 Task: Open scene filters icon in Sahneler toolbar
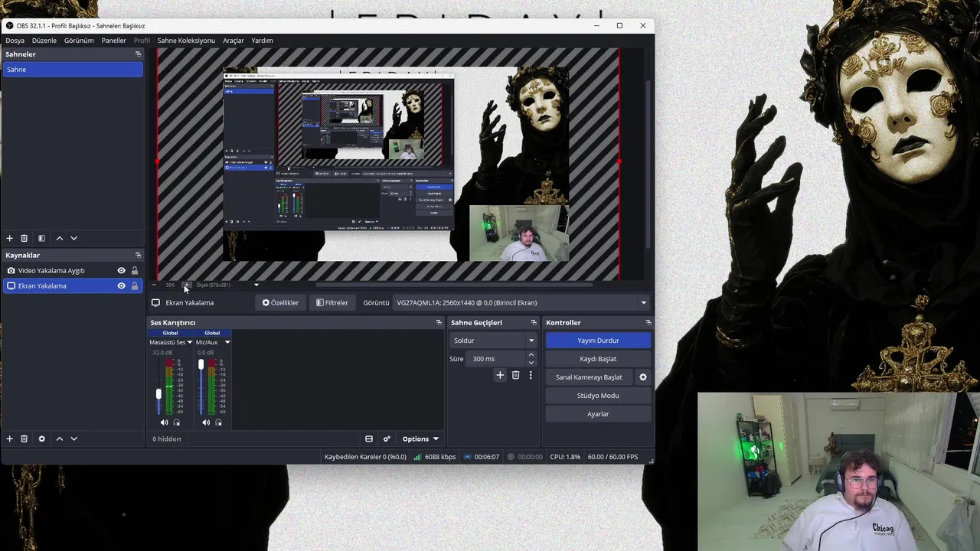41,239
